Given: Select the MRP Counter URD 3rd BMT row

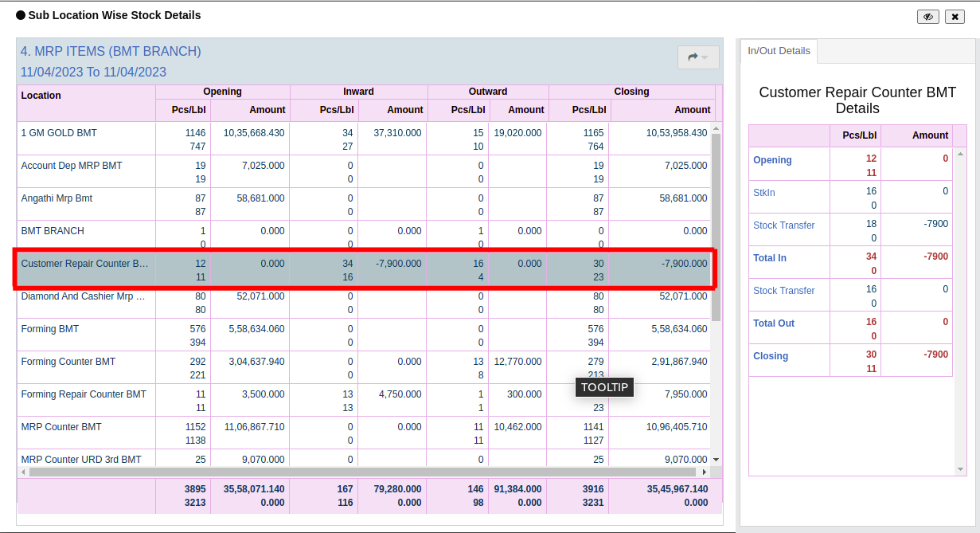Looking at the screenshot, I should click(364, 458).
